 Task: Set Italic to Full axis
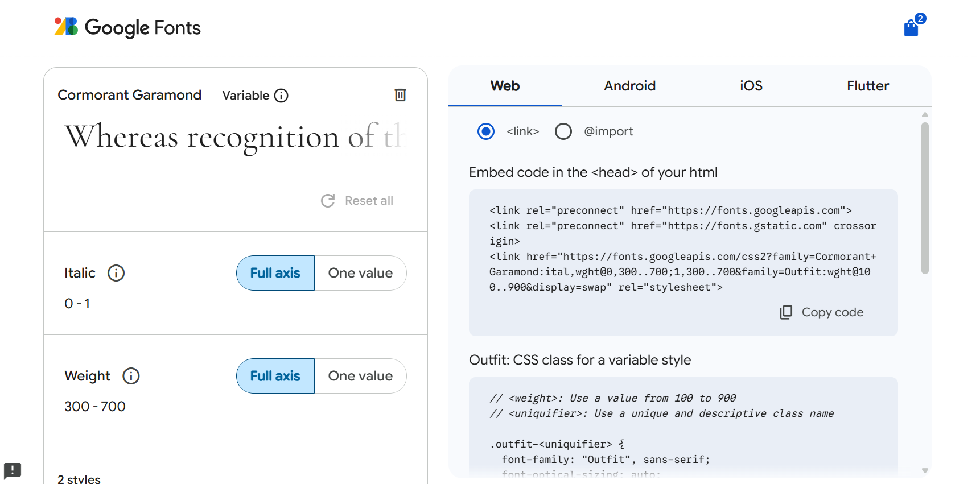(x=275, y=273)
